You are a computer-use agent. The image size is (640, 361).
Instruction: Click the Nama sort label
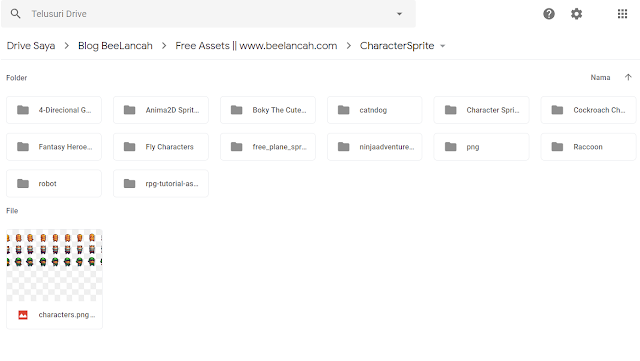pos(600,78)
